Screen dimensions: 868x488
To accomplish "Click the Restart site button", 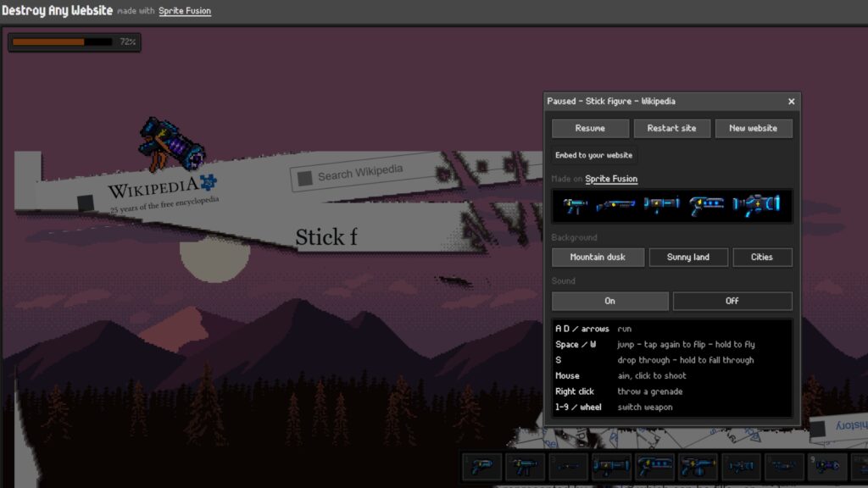I will pyautogui.click(x=671, y=129).
